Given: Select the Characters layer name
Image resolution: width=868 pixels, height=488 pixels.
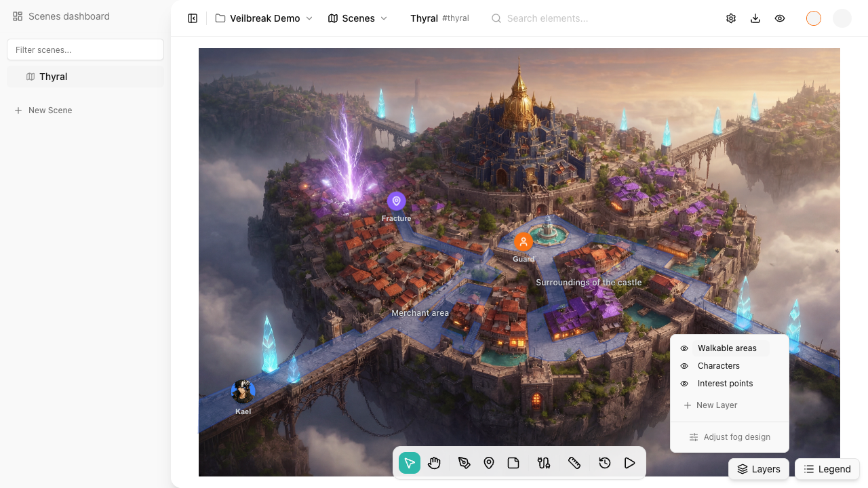Looking at the screenshot, I should coord(719,366).
